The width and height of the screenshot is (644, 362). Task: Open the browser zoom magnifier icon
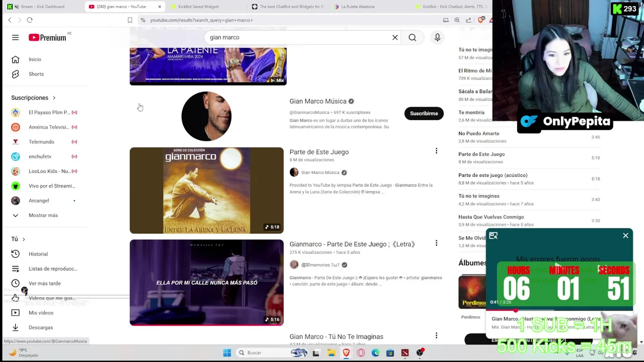[457, 20]
